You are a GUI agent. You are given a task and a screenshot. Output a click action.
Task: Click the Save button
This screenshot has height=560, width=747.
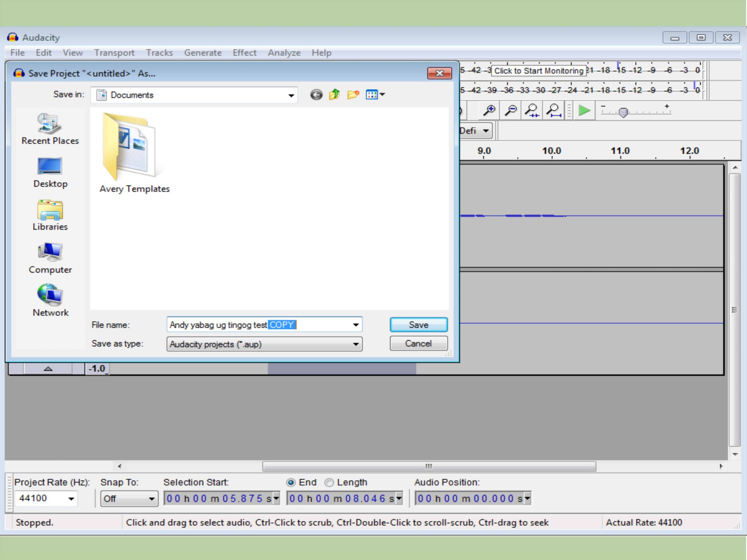[418, 324]
